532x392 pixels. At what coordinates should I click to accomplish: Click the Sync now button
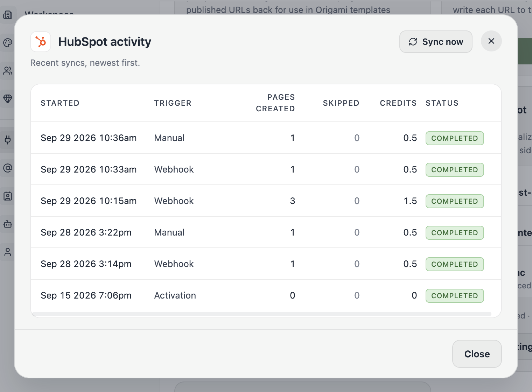(436, 42)
